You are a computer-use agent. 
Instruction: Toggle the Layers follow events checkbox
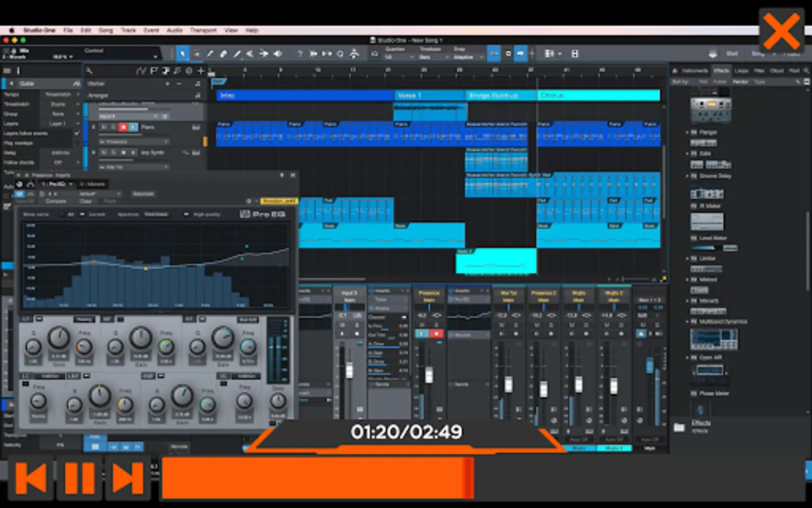tap(77, 133)
